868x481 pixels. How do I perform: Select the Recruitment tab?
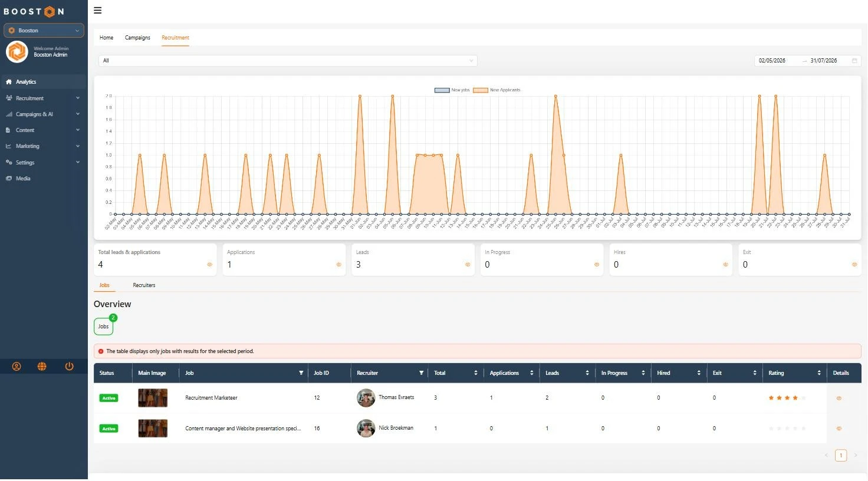(175, 38)
